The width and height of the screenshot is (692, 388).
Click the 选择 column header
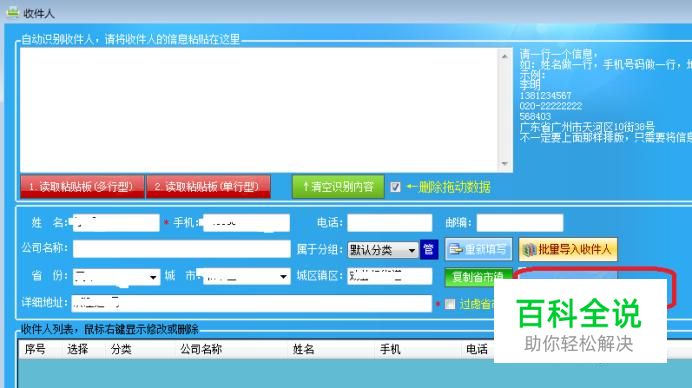pyautogui.click(x=78, y=350)
